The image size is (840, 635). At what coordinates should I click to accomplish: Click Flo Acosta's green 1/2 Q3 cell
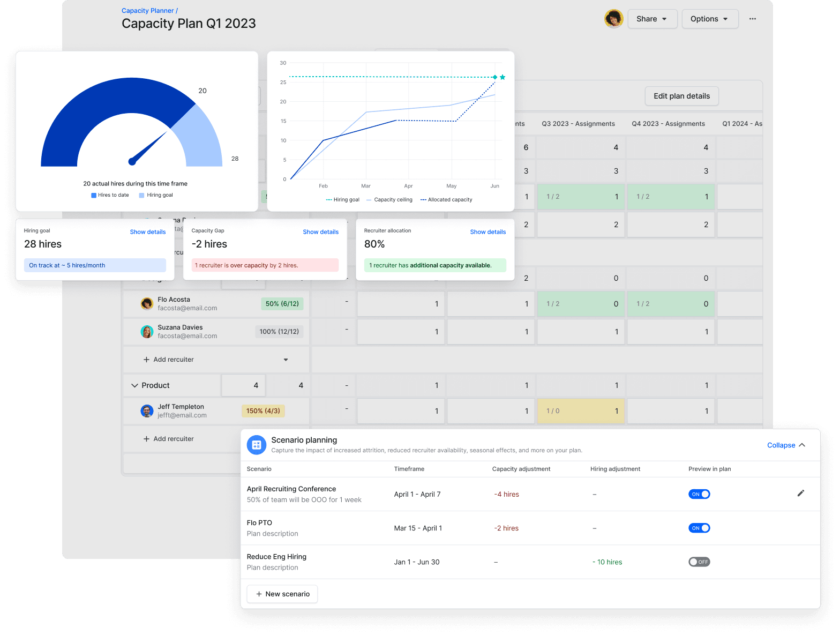pyautogui.click(x=581, y=304)
